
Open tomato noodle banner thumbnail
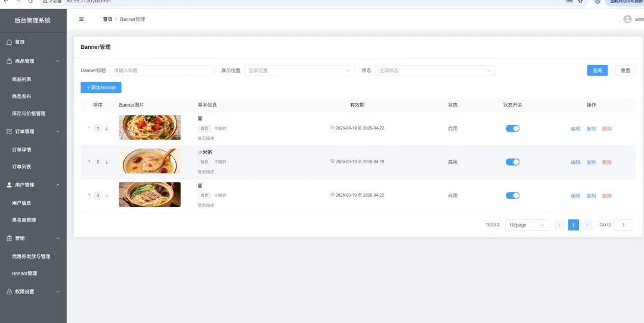point(150,127)
